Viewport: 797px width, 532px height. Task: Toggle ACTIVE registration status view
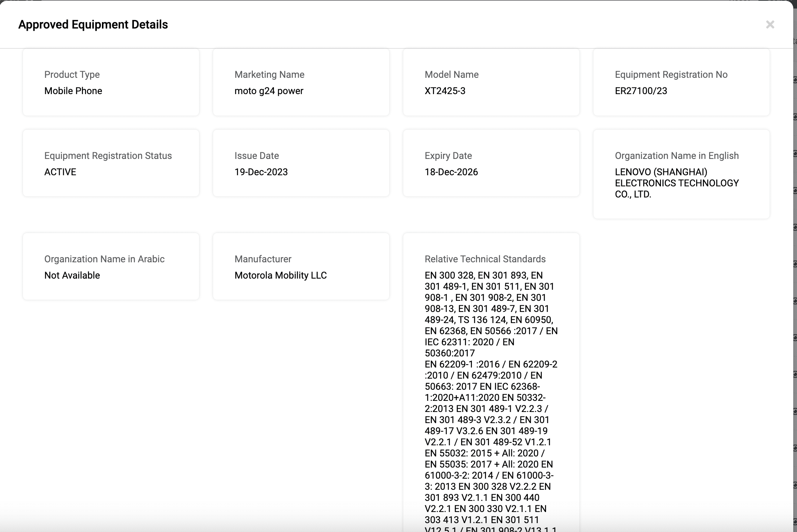point(60,172)
